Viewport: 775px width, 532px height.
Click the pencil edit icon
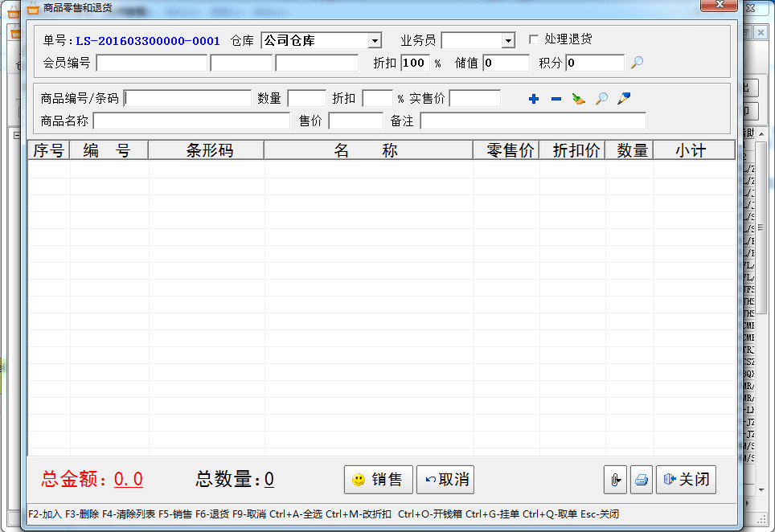623,99
